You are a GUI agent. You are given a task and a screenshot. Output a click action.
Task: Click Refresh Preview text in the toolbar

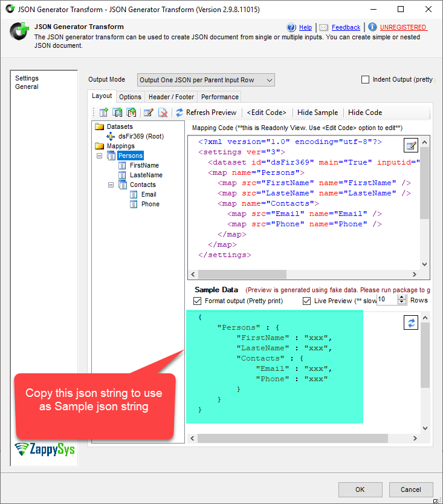[212, 113]
